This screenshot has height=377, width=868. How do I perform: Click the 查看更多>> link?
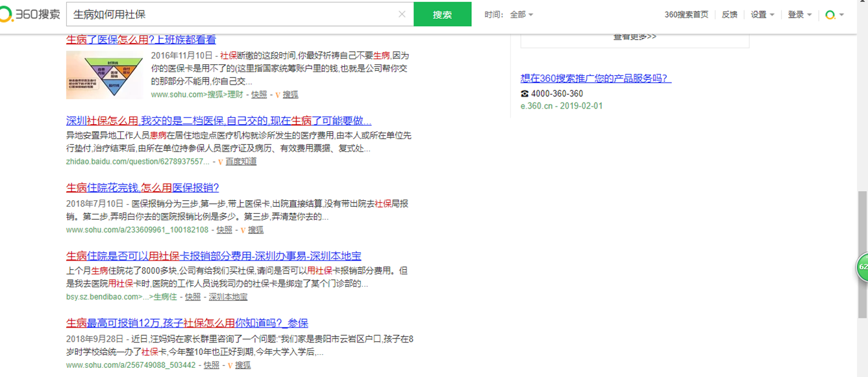pos(635,37)
